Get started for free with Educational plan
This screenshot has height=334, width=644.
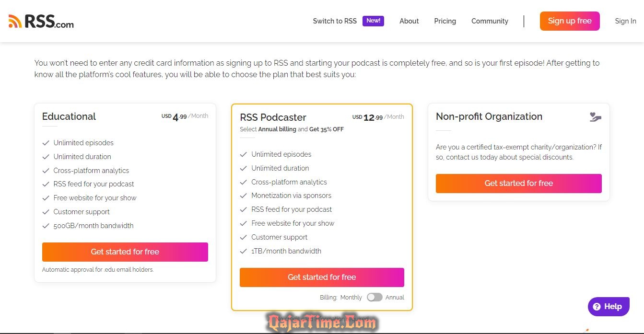pyautogui.click(x=125, y=252)
